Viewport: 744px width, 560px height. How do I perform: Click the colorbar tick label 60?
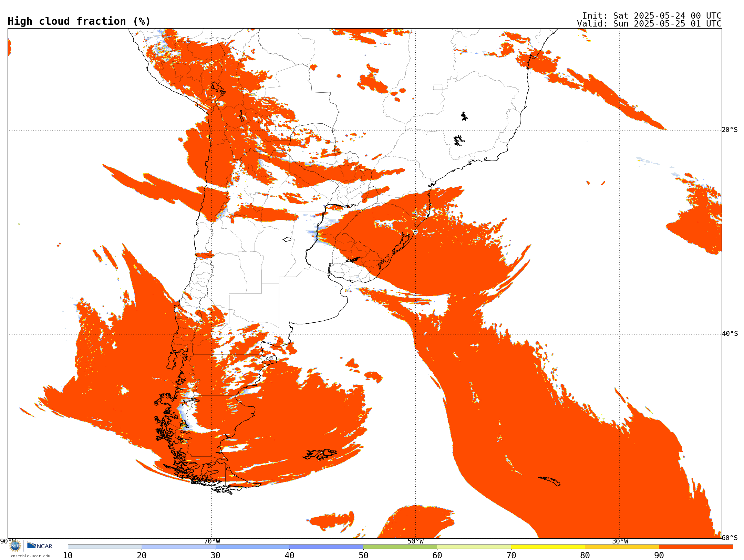[437, 555]
